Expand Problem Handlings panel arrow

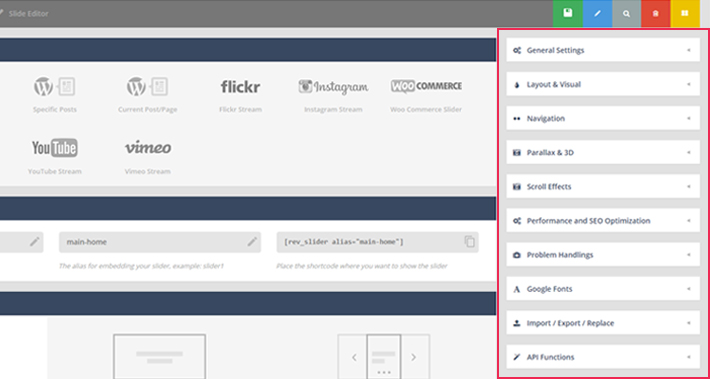(x=689, y=255)
